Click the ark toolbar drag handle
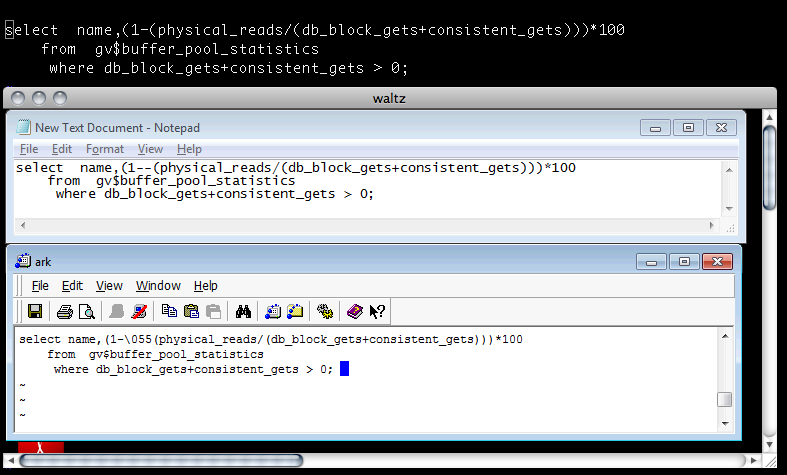This screenshot has width=787, height=475. [20, 311]
